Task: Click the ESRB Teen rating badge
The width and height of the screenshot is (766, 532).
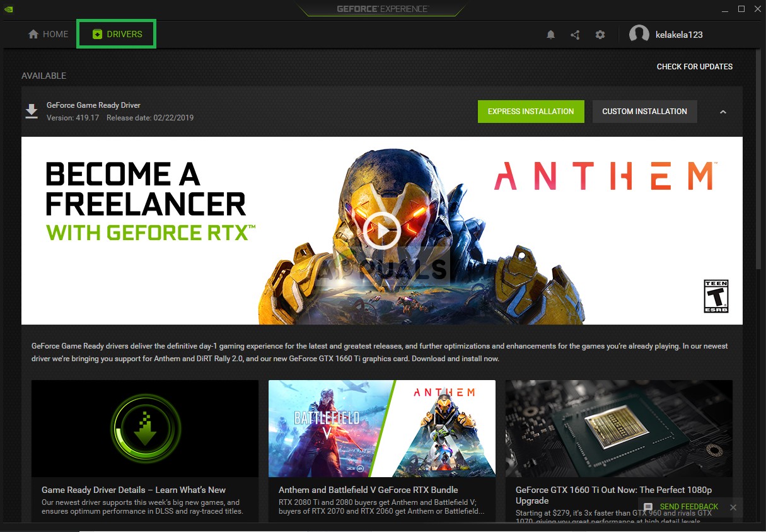Action: [716, 296]
